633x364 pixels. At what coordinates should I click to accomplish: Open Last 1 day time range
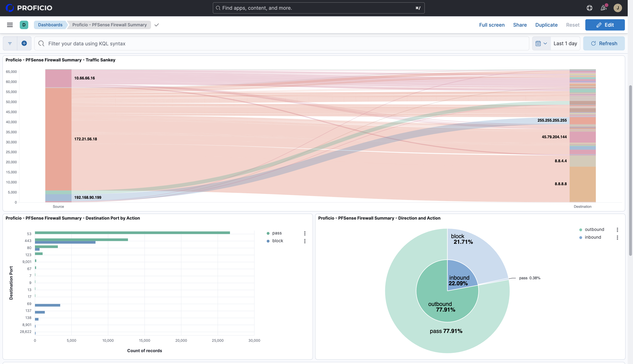565,43
